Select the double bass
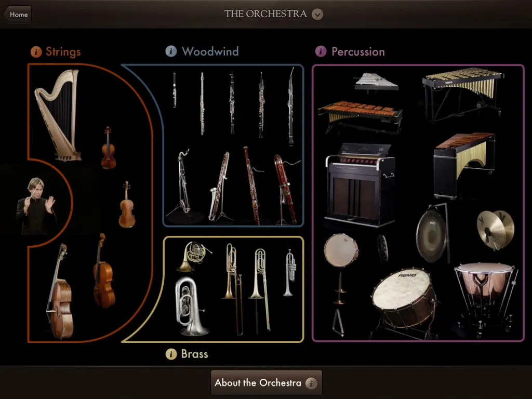 coord(60,292)
